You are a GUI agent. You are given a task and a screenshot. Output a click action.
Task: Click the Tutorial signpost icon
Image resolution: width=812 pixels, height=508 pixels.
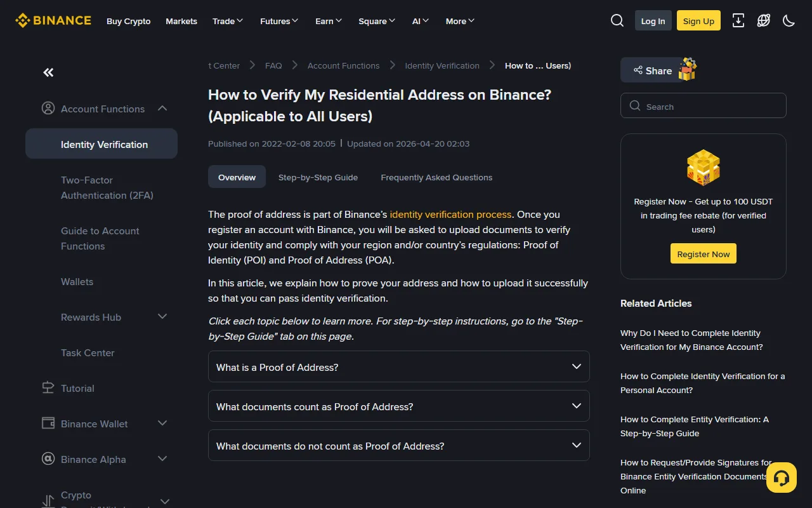point(48,388)
